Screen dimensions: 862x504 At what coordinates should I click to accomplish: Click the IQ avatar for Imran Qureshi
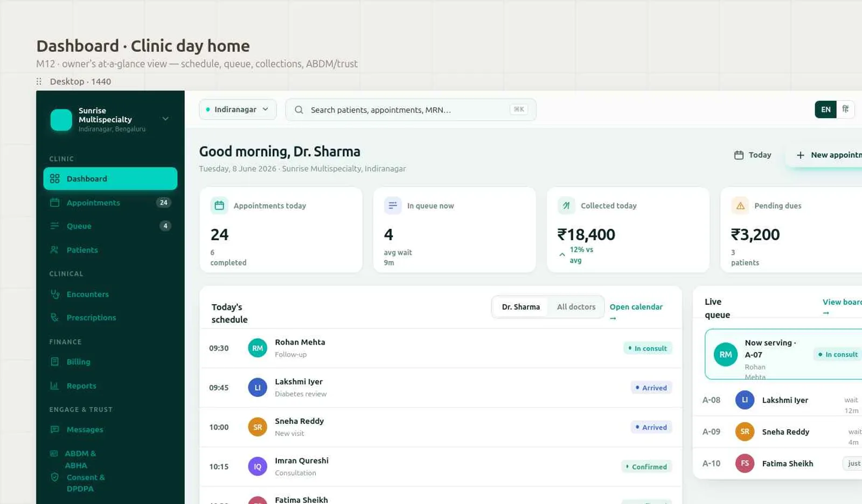pos(258,466)
